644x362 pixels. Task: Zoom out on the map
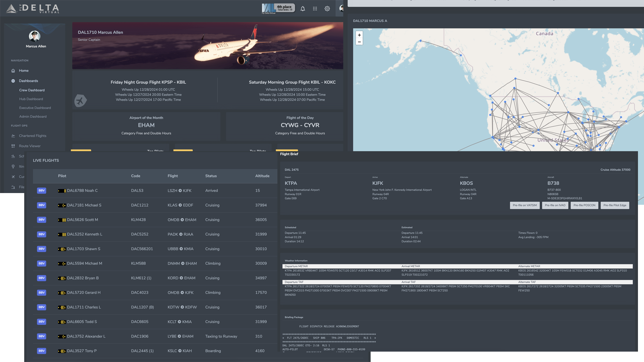click(359, 42)
